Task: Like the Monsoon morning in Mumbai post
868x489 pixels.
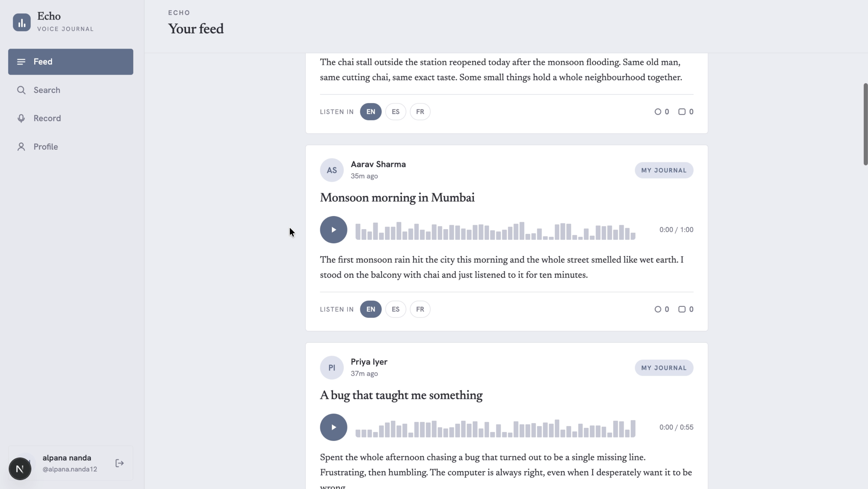Action: point(662,309)
